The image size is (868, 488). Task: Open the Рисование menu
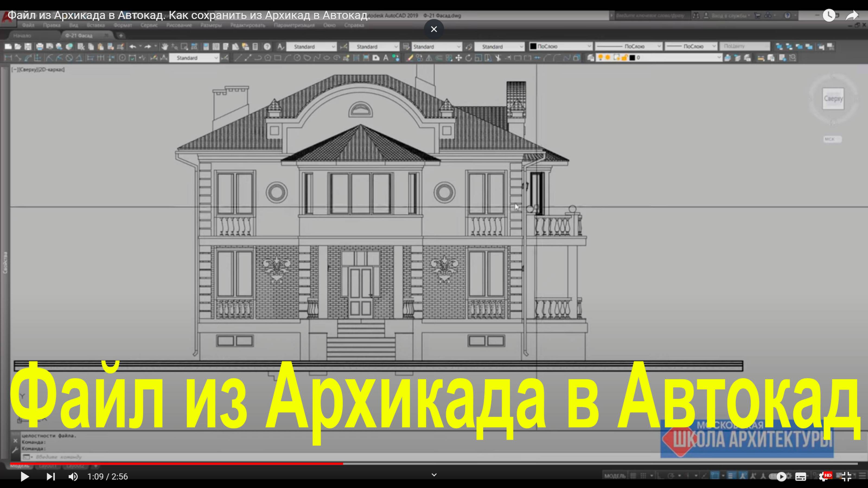pyautogui.click(x=179, y=25)
